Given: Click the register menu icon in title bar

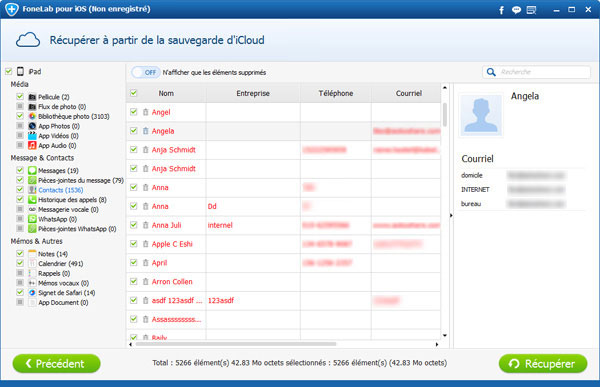Looking at the screenshot, I should (x=531, y=10).
